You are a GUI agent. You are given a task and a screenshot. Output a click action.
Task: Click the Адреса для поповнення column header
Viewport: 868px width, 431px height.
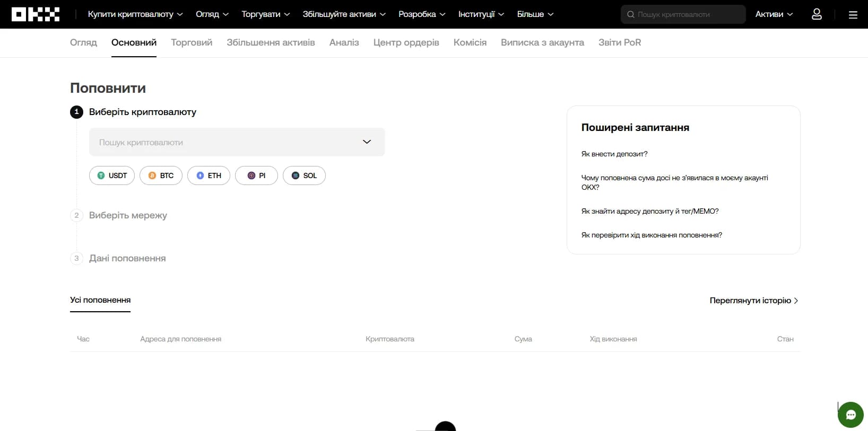181,339
